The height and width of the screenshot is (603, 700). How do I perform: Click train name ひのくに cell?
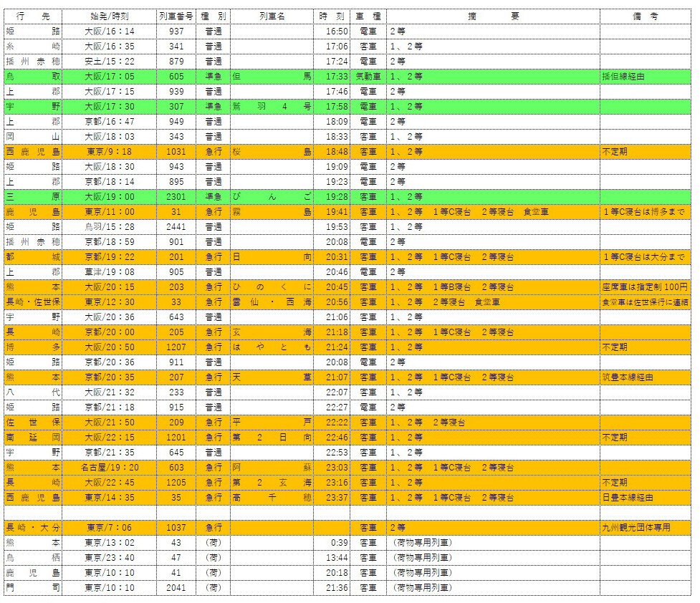click(272, 287)
